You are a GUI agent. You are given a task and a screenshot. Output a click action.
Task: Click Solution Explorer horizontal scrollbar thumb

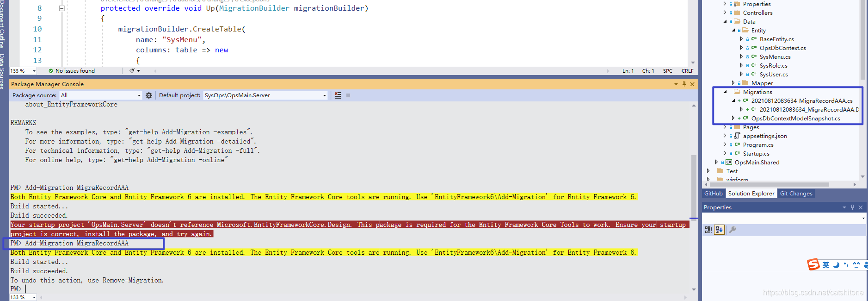coord(770,184)
